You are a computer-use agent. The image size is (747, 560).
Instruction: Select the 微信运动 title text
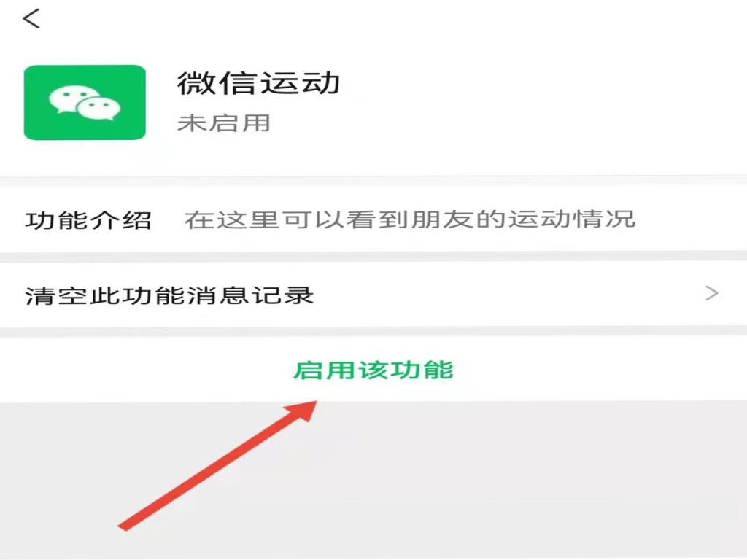click(258, 83)
